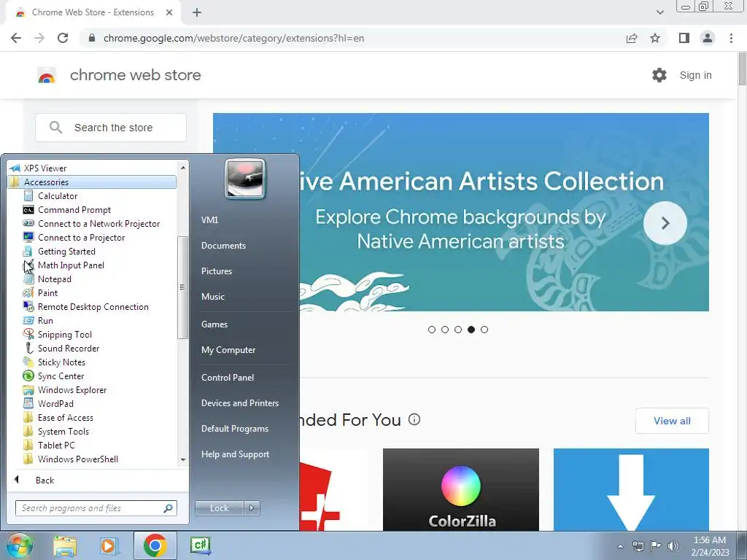Image resolution: width=747 pixels, height=560 pixels.
Task: Open Getting Started
Action: [66, 251]
